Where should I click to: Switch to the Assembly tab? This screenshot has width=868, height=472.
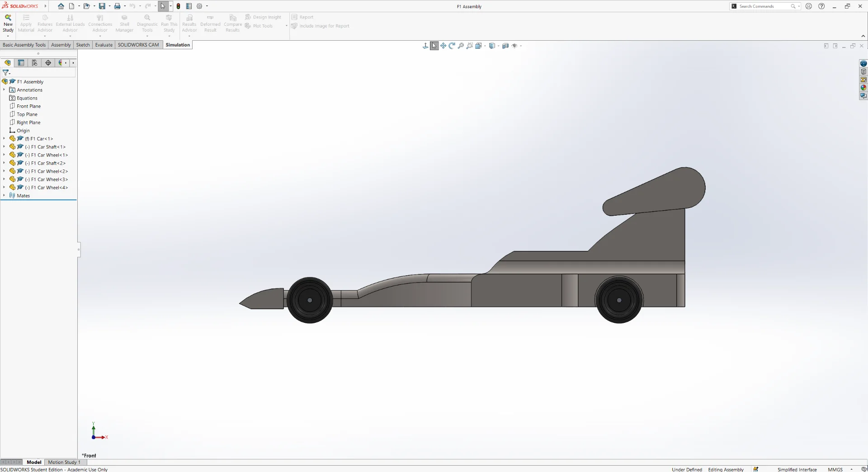click(61, 45)
